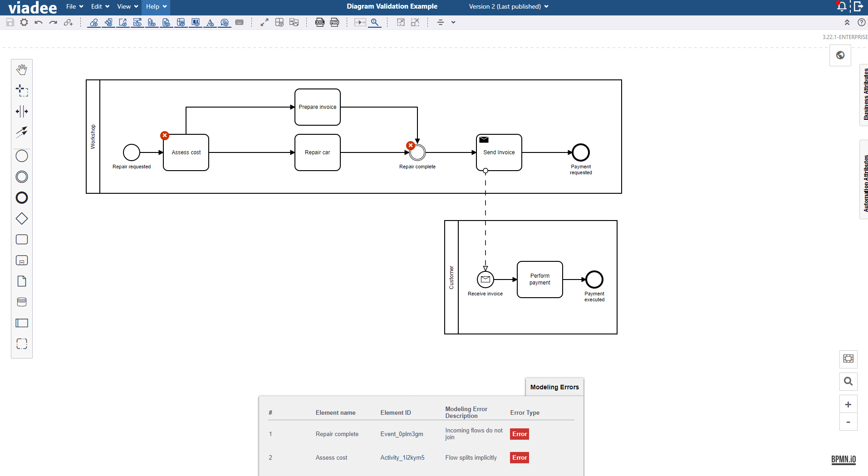This screenshot has width=868, height=476.
Task: Open the File menu
Action: [x=75, y=6]
